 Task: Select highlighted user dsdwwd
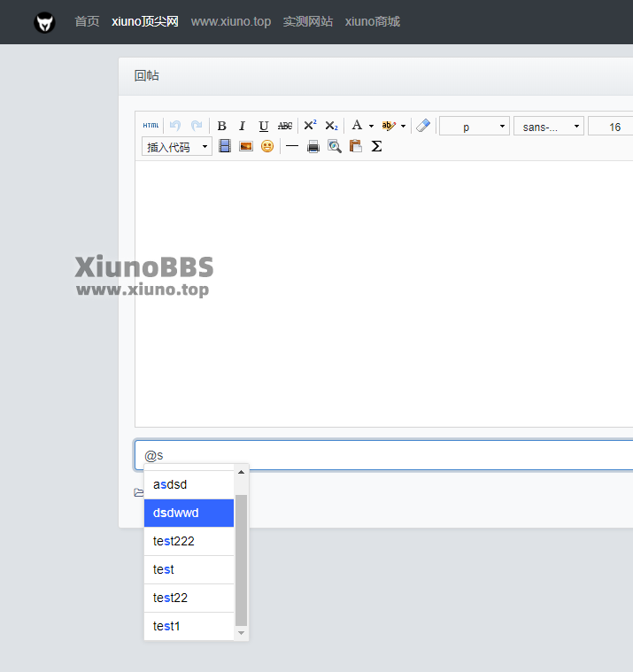[x=189, y=513]
